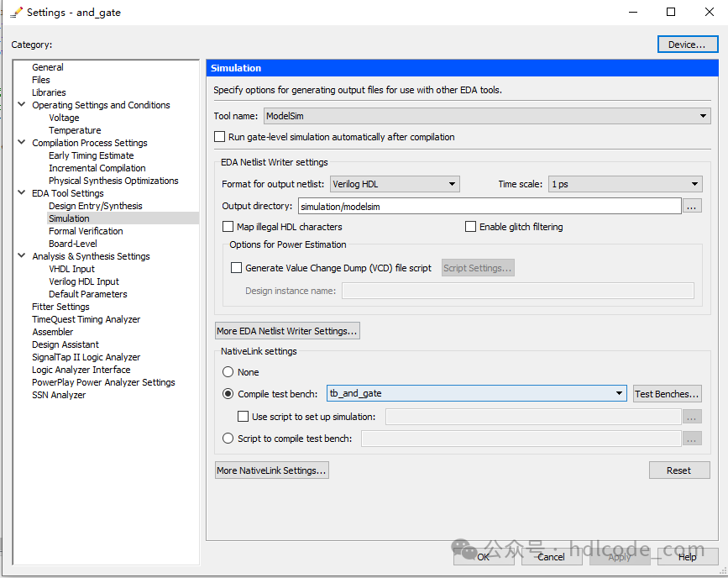Select Design Assistant category

coord(65,344)
